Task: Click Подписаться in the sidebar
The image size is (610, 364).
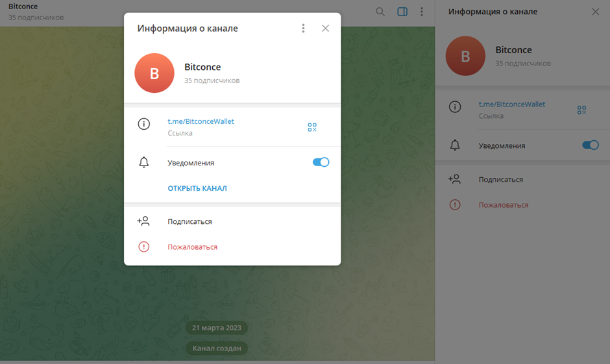Action: [501, 179]
